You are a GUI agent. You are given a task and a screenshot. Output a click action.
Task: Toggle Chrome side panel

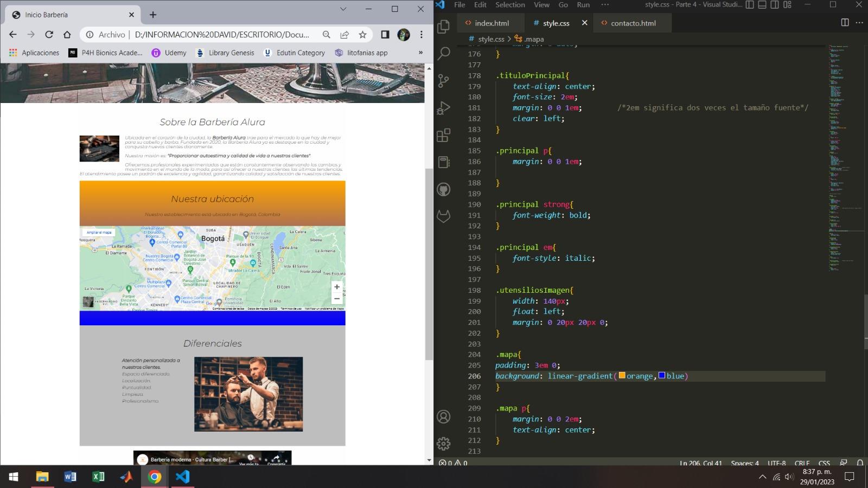(x=385, y=35)
